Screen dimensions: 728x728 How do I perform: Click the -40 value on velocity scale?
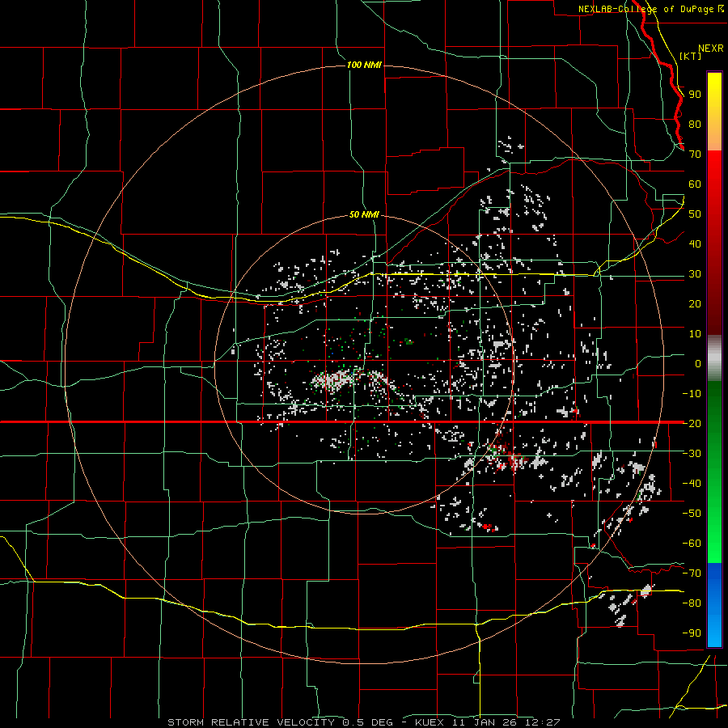pyautogui.click(x=692, y=484)
